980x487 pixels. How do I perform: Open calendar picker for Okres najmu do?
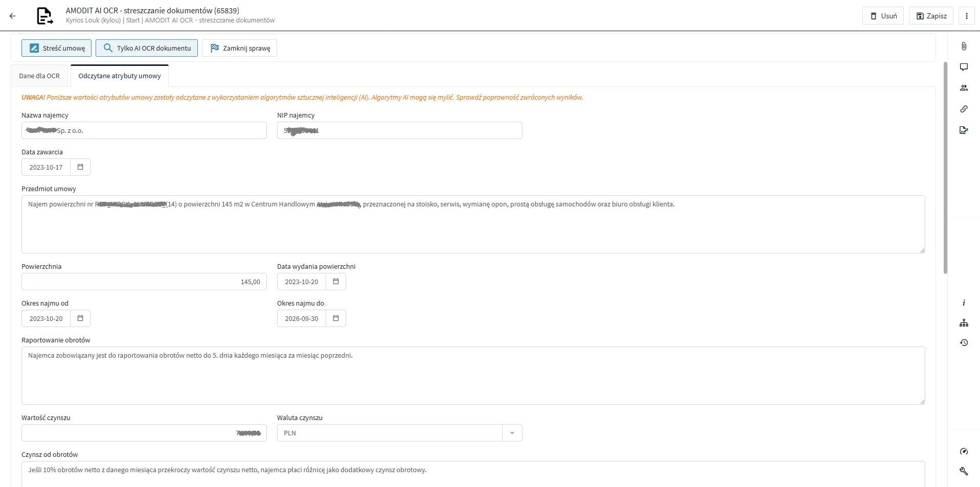[x=336, y=318]
